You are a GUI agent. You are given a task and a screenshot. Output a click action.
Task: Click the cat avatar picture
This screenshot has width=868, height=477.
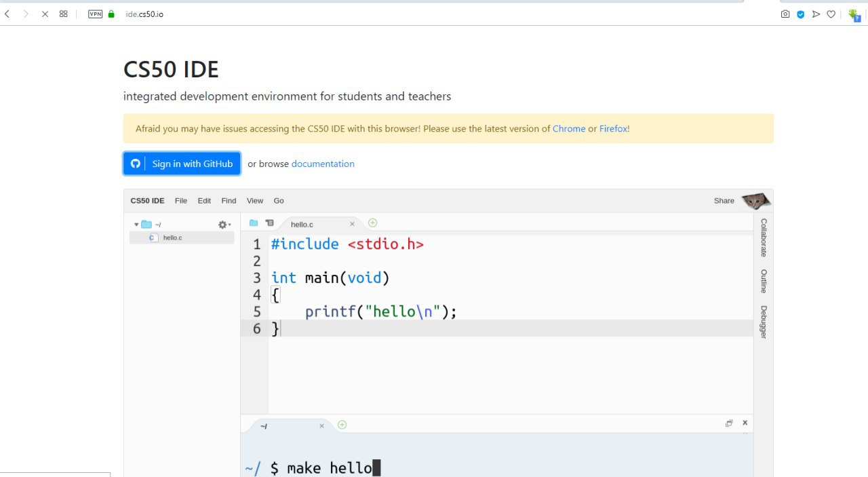[755, 201]
